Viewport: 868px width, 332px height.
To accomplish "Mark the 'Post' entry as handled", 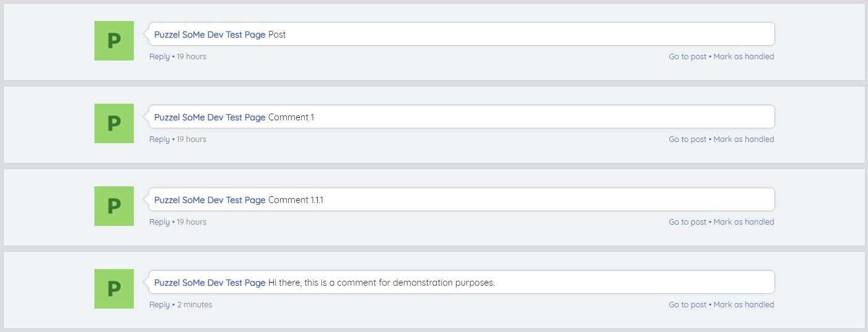I will click(743, 57).
